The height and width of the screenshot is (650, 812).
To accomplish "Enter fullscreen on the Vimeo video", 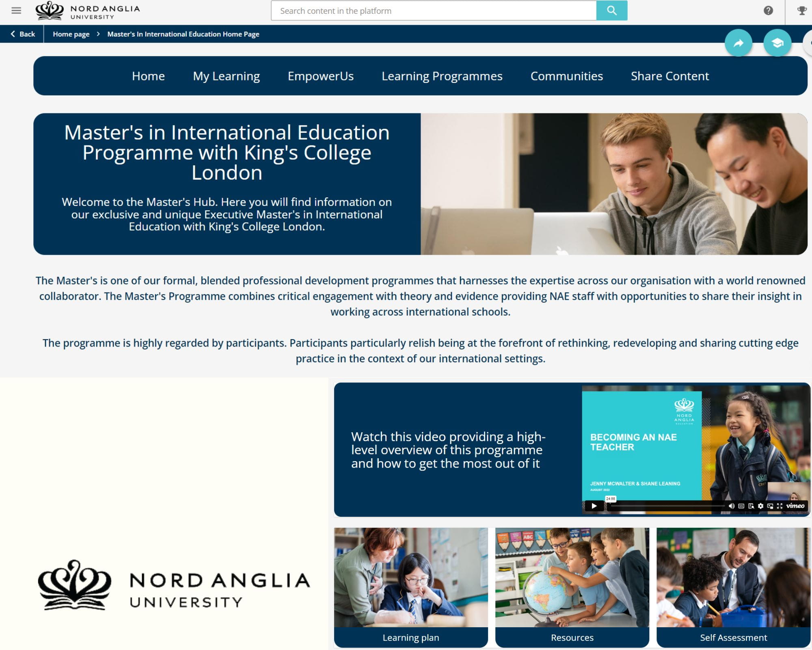I will (x=780, y=506).
